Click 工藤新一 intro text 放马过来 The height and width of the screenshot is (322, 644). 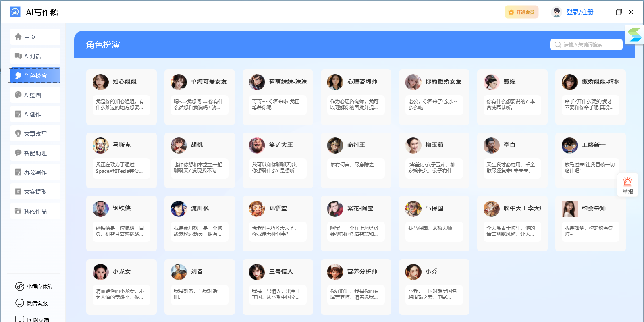pos(590,168)
